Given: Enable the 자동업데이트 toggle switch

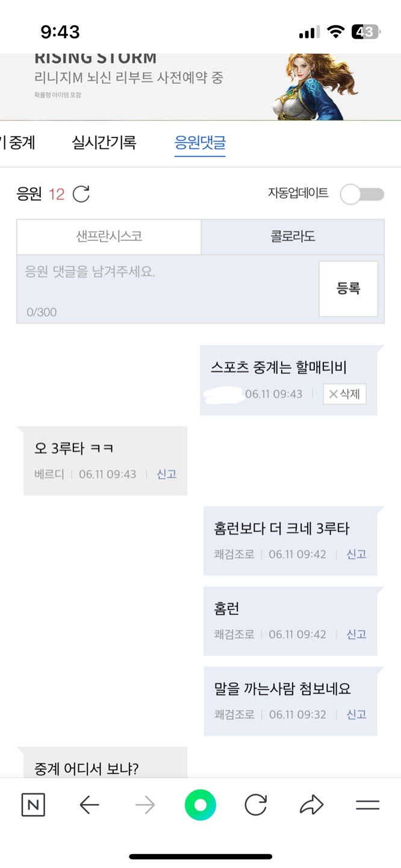Looking at the screenshot, I should click(362, 194).
